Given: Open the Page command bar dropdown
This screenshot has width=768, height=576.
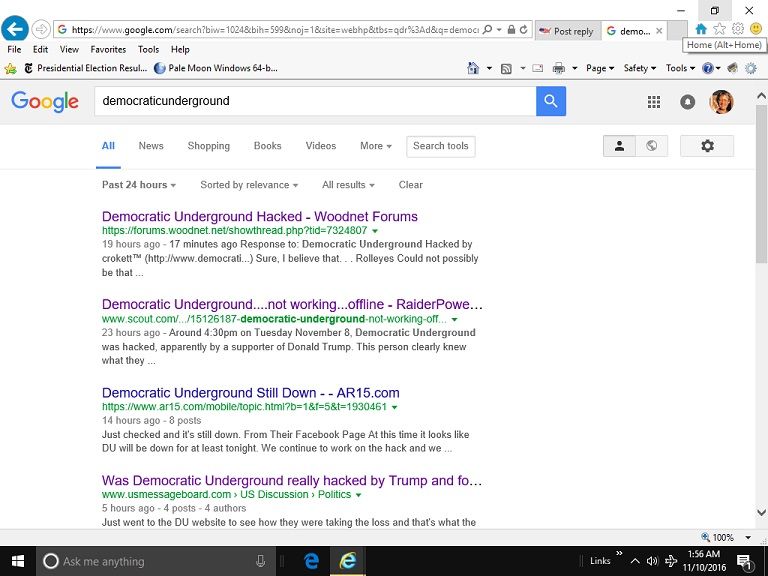Looking at the screenshot, I should click(600, 68).
